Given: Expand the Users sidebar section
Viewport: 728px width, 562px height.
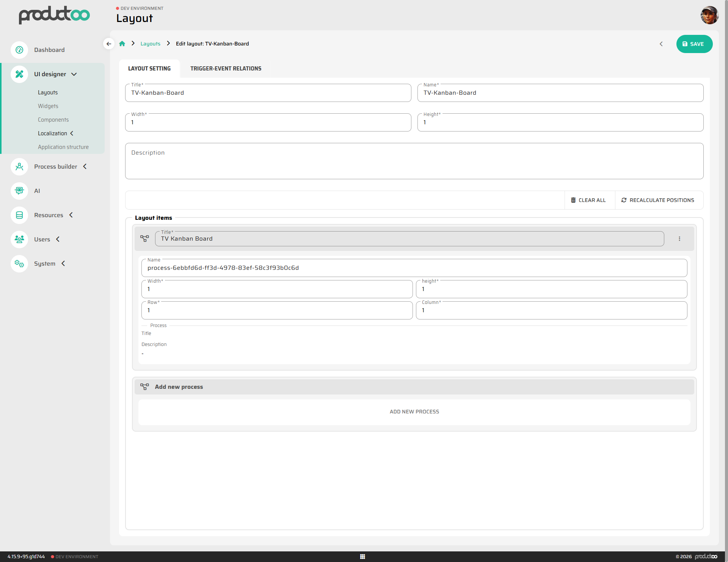Looking at the screenshot, I should 58,239.
